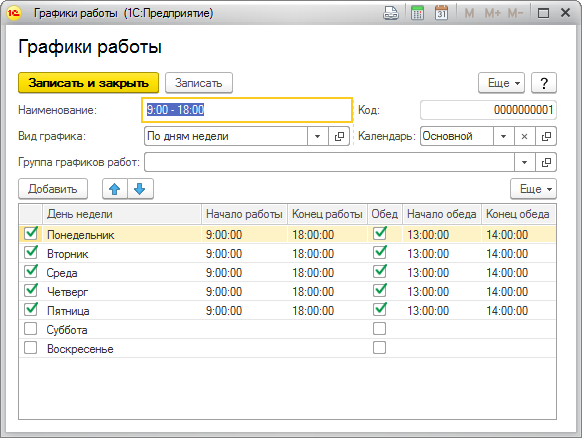Click the question mark help button
This screenshot has width=582, height=438.
pyautogui.click(x=544, y=83)
